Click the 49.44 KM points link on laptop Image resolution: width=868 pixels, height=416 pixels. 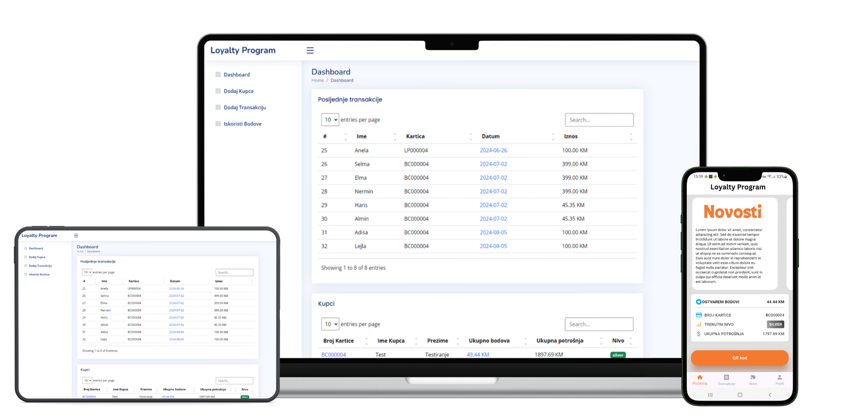[x=478, y=355]
